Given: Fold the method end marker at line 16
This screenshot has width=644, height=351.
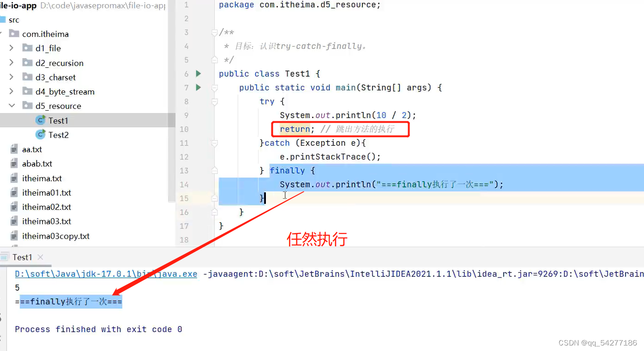Looking at the screenshot, I should [x=214, y=212].
